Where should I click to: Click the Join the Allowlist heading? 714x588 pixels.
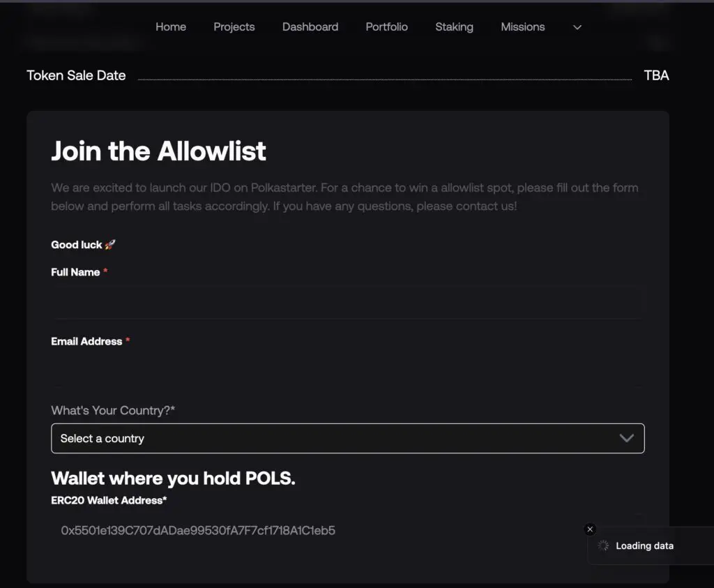point(159,151)
